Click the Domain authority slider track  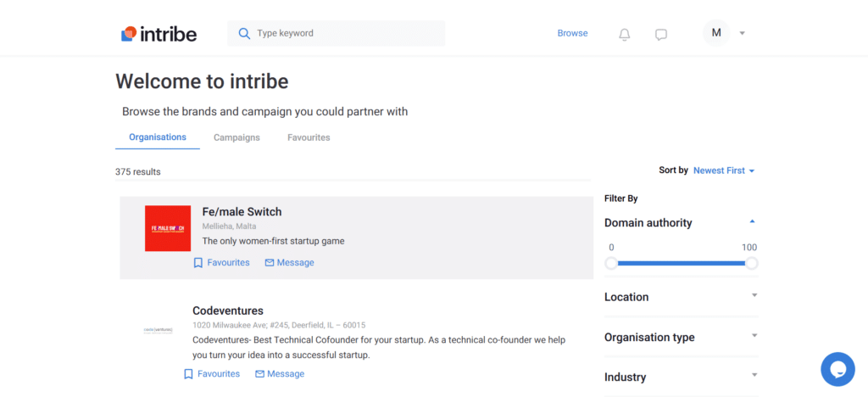[x=681, y=264]
